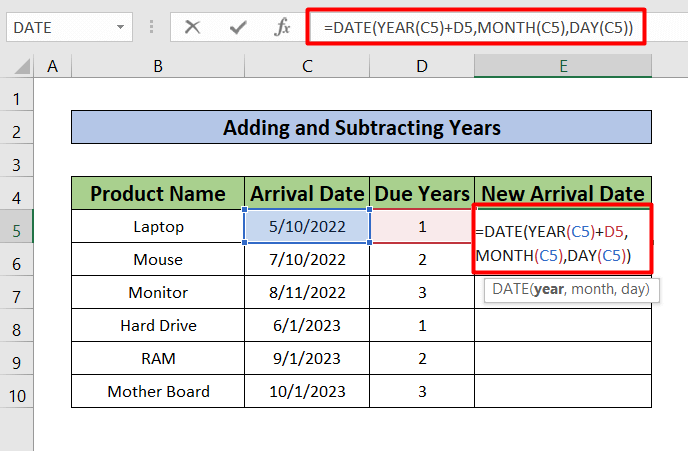688x451 pixels.
Task: Click the Due Years cell for Hard Drive
Action: (422, 326)
